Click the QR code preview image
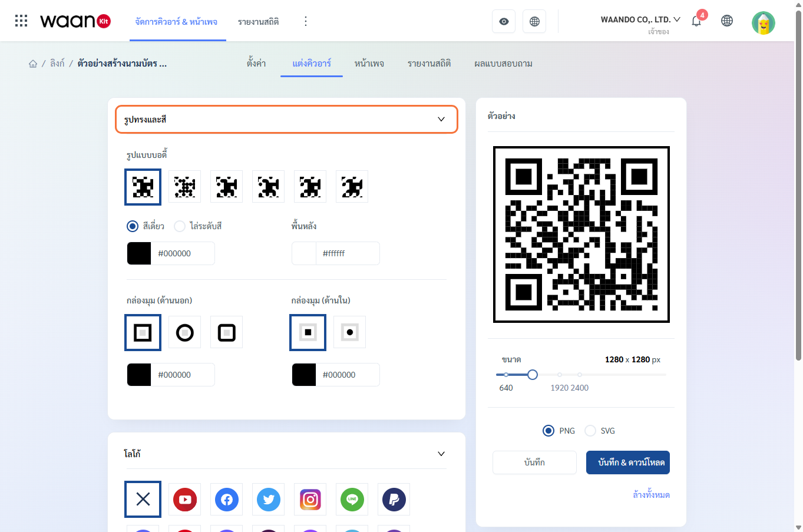 click(x=581, y=234)
